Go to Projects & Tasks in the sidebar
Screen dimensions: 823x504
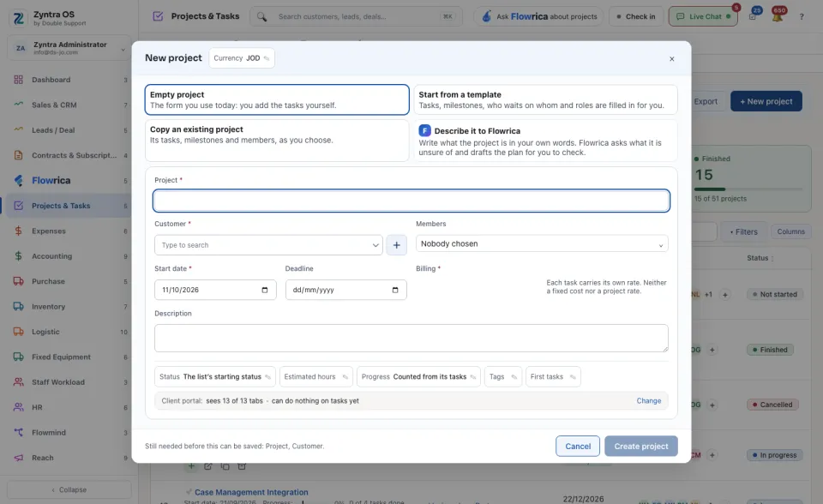pos(69,206)
